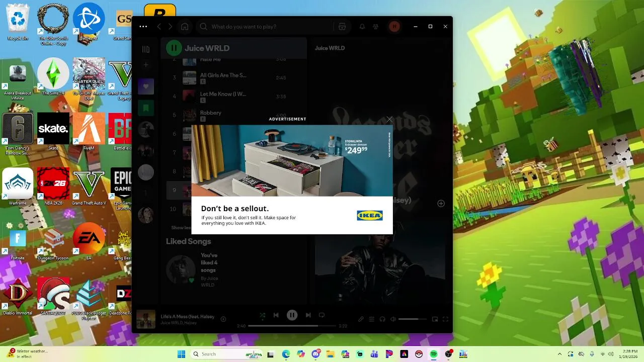Go forward in Spotify navigation
The height and width of the screenshot is (362, 644).
pos(170,27)
